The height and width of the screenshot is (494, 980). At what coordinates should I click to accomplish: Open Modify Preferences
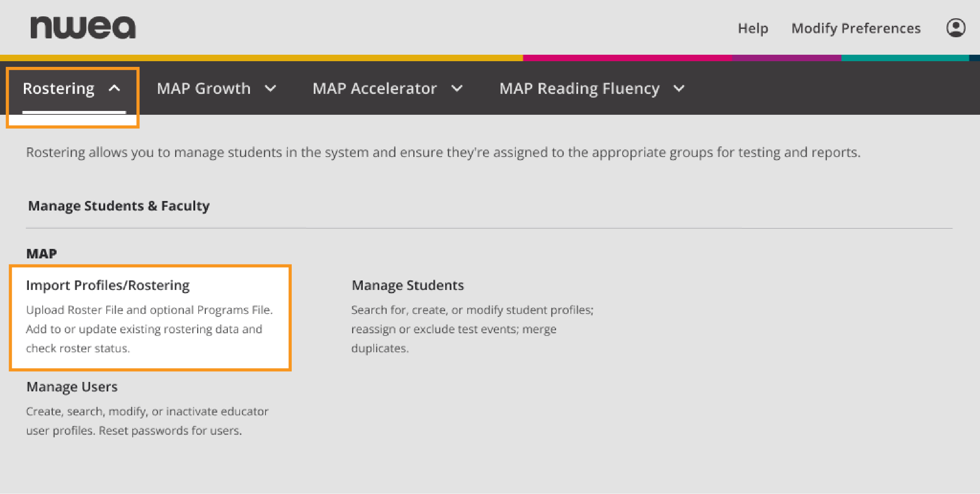(x=856, y=28)
